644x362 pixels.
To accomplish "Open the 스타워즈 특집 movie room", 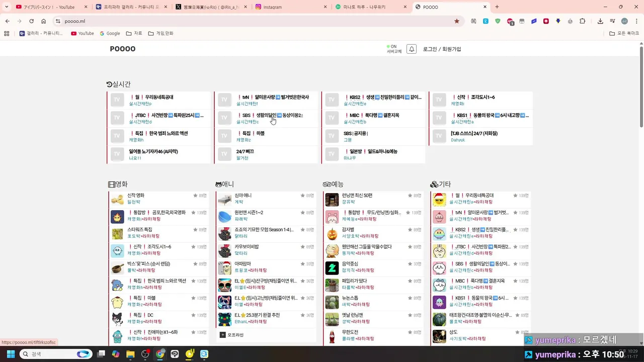I will pos(159,233).
